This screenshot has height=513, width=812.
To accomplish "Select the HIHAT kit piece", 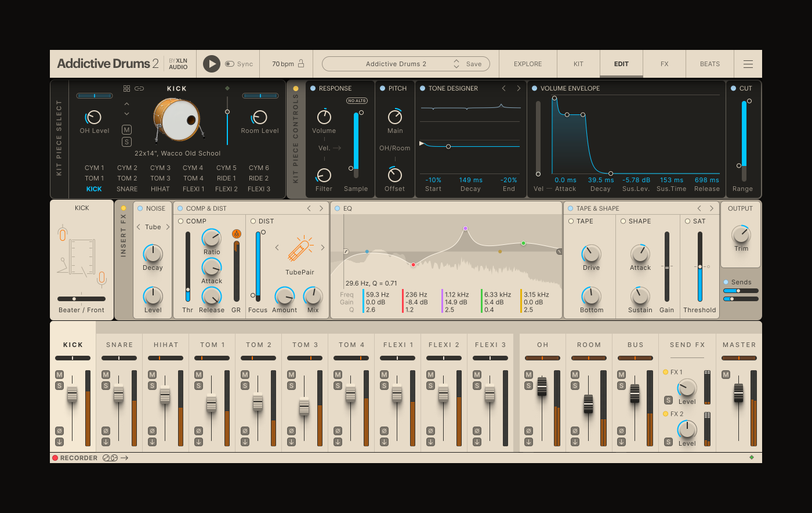I will click(160, 189).
